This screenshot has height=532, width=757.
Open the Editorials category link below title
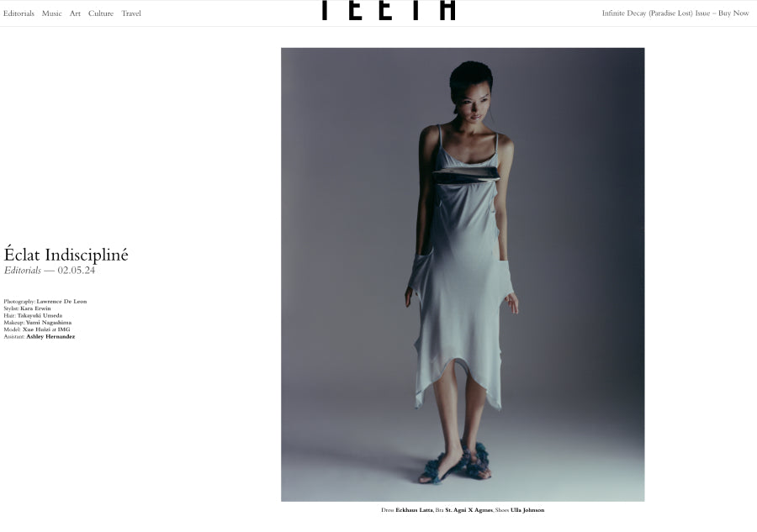click(23, 270)
